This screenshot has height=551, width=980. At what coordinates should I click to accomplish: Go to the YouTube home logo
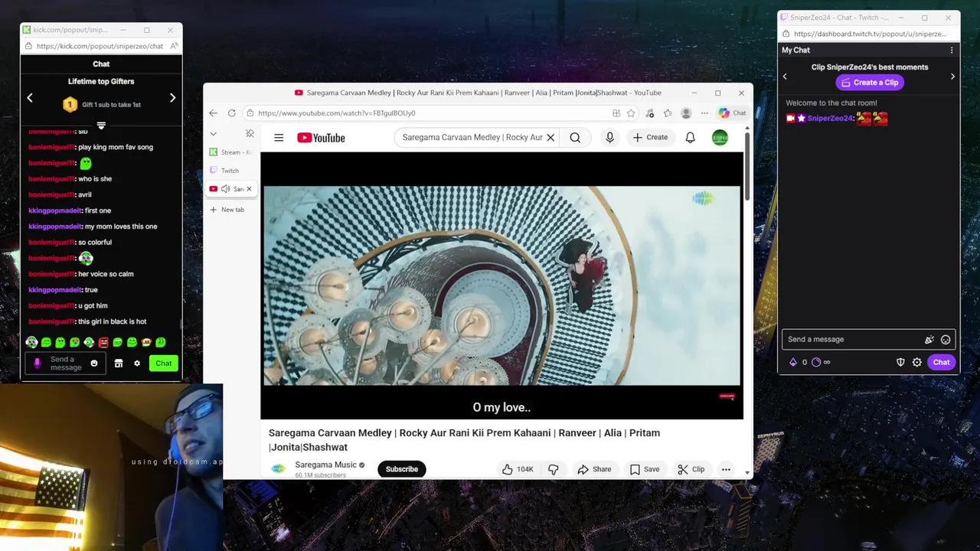click(x=321, y=138)
